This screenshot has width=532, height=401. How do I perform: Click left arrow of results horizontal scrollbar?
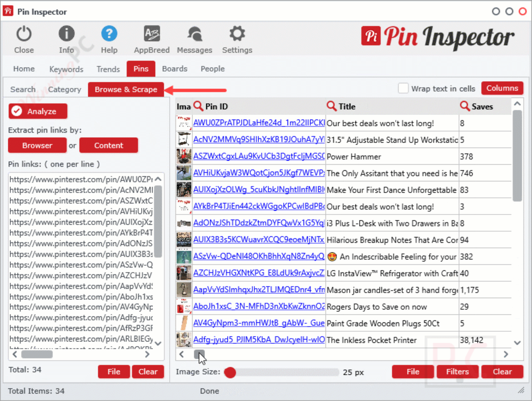click(182, 354)
